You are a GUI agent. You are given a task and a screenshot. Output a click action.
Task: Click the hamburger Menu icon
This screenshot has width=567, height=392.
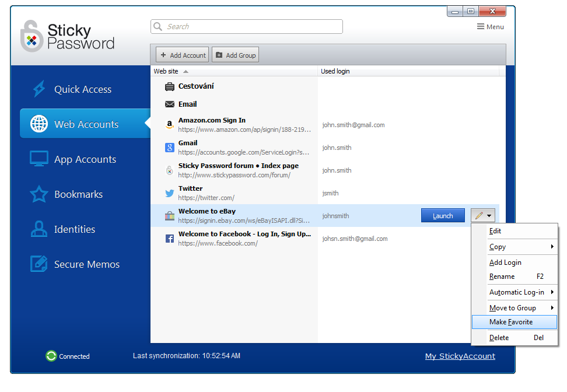pyautogui.click(x=481, y=26)
